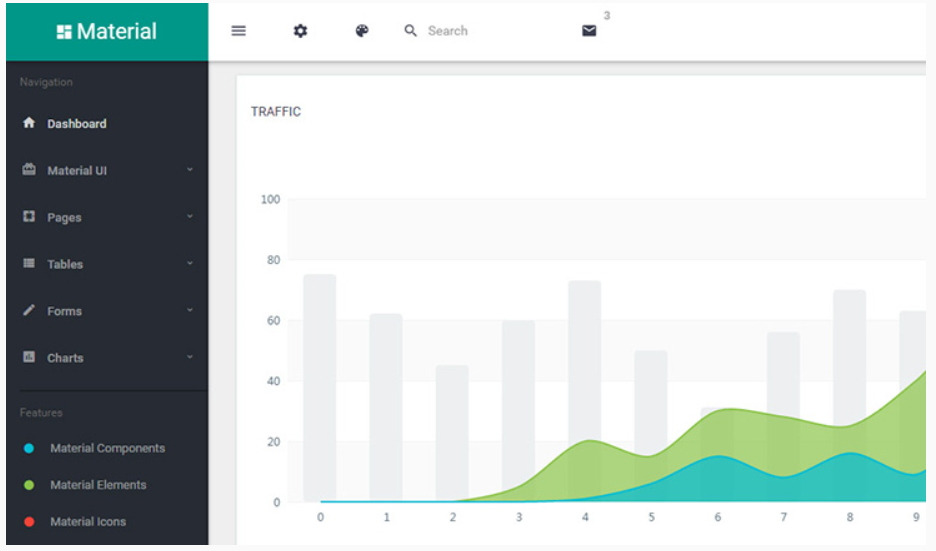This screenshot has height=551, width=936.
Task: Click the notification count badge 3
Action: (606, 16)
